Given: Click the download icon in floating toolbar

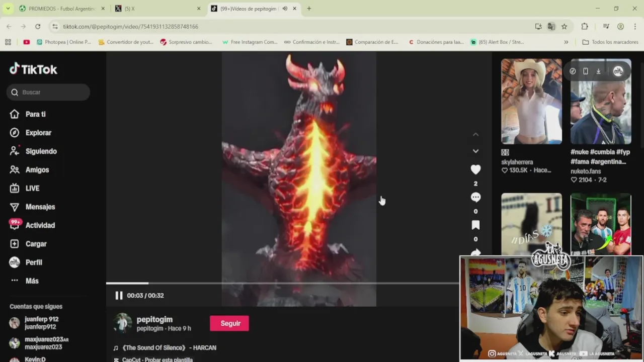Looking at the screenshot, I should pos(598,71).
